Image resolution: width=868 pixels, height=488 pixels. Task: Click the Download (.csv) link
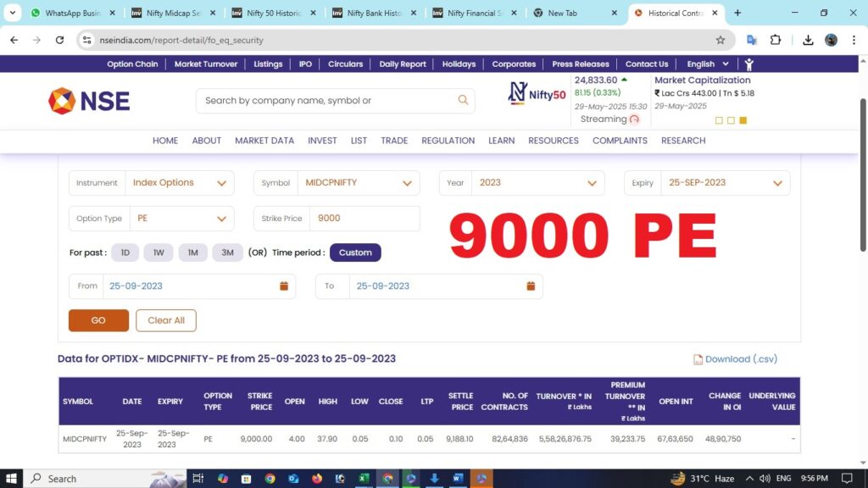[x=735, y=359]
